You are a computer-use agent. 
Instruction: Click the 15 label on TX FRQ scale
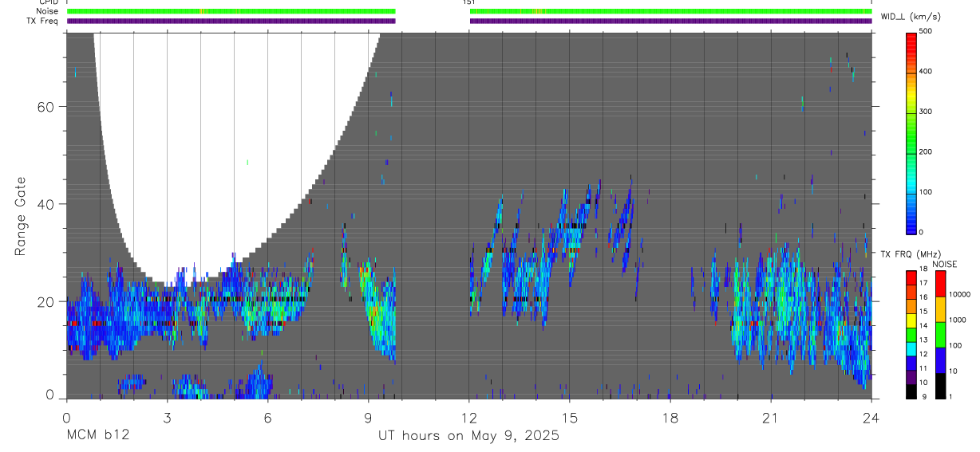click(x=923, y=312)
